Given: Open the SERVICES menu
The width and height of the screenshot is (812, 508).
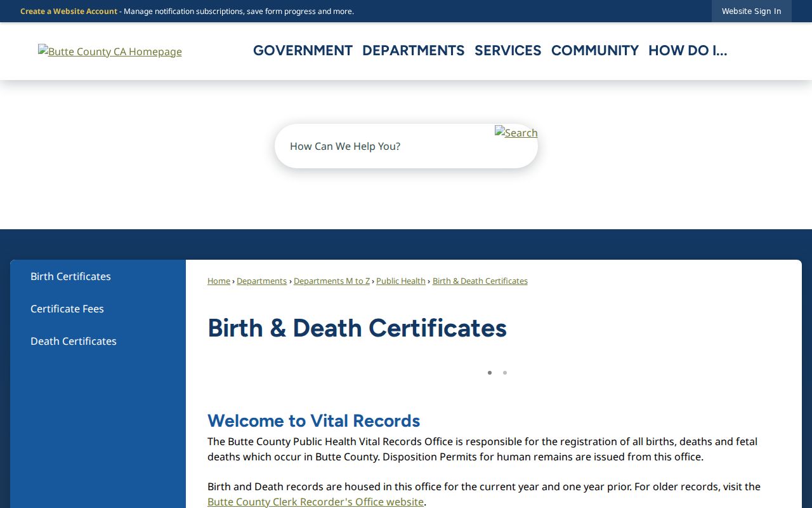Looking at the screenshot, I should point(508,51).
